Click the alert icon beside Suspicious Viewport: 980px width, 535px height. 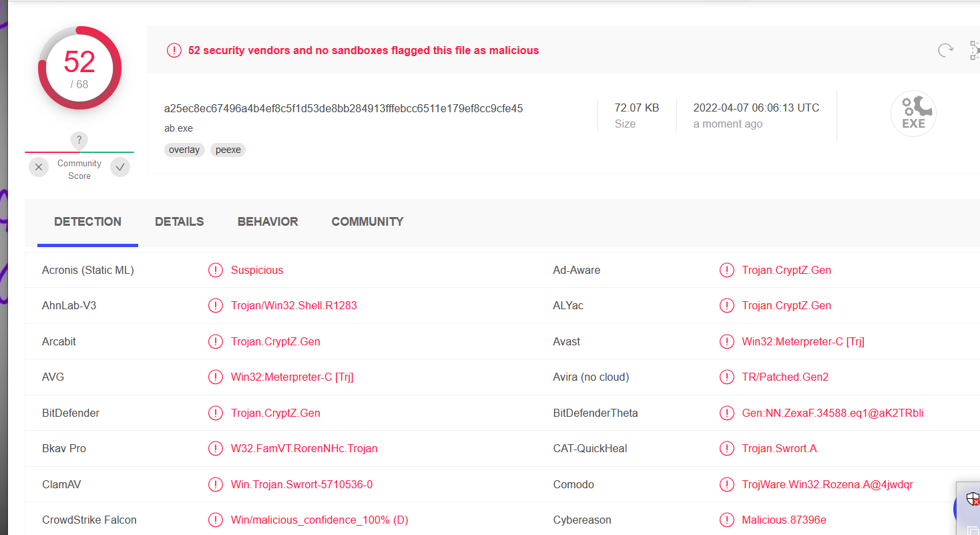(x=216, y=270)
